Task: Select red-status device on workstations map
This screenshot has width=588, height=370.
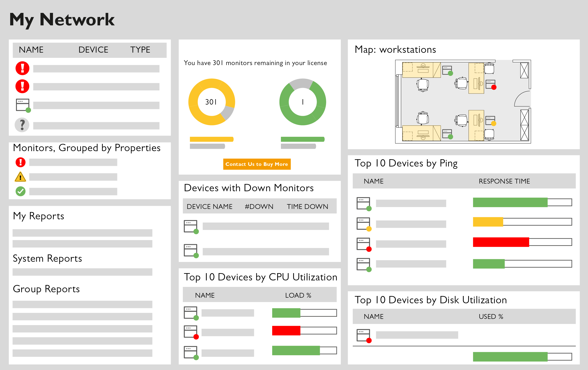Action: click(491, 85)
